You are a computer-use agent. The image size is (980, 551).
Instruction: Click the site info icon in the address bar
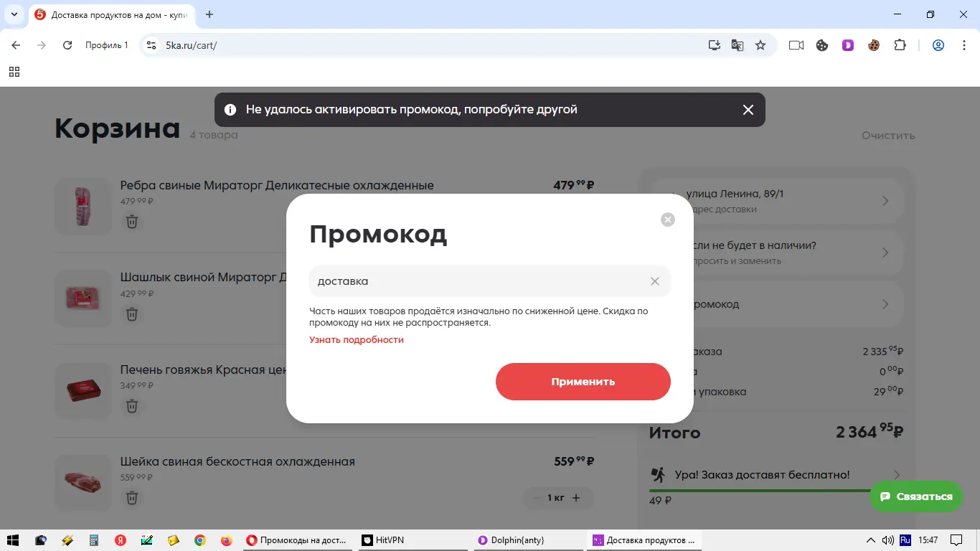tap(151, 45)
